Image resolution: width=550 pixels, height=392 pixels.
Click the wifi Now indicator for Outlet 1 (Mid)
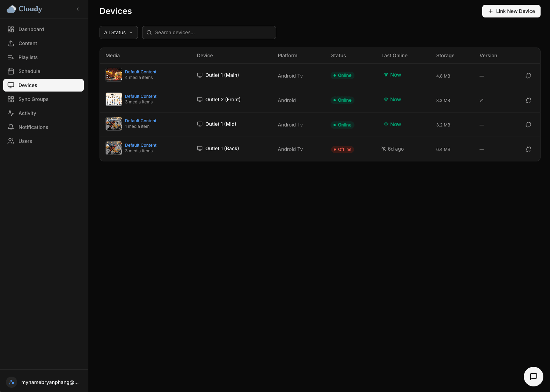point(392,124)
